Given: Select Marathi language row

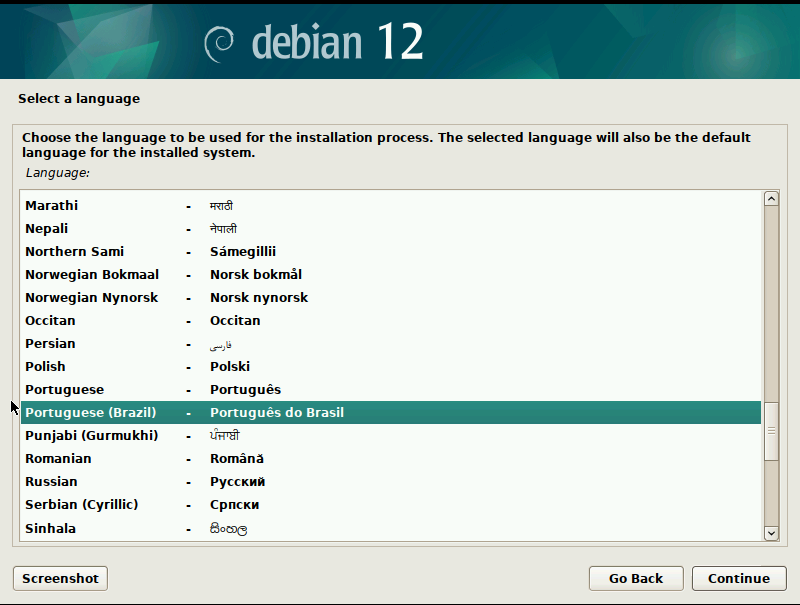Looking at the screenshot, I should pos(391,206).
